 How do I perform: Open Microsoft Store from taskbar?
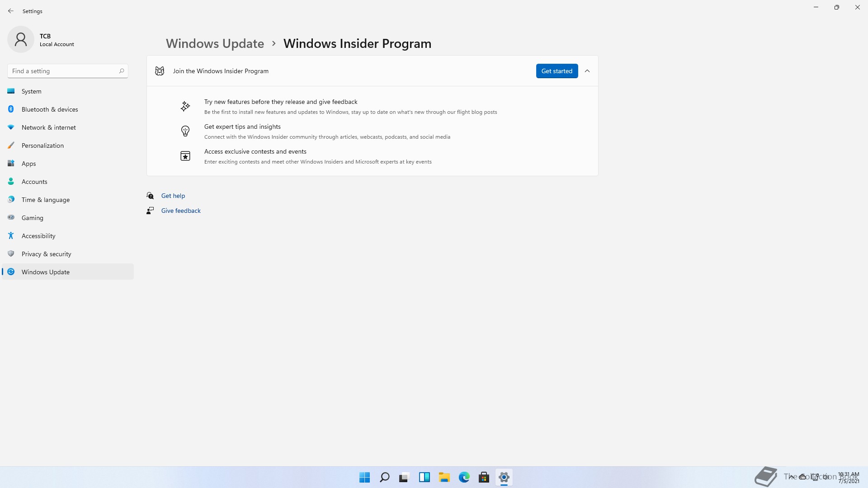pyautogui.click(x=484, y=477)
